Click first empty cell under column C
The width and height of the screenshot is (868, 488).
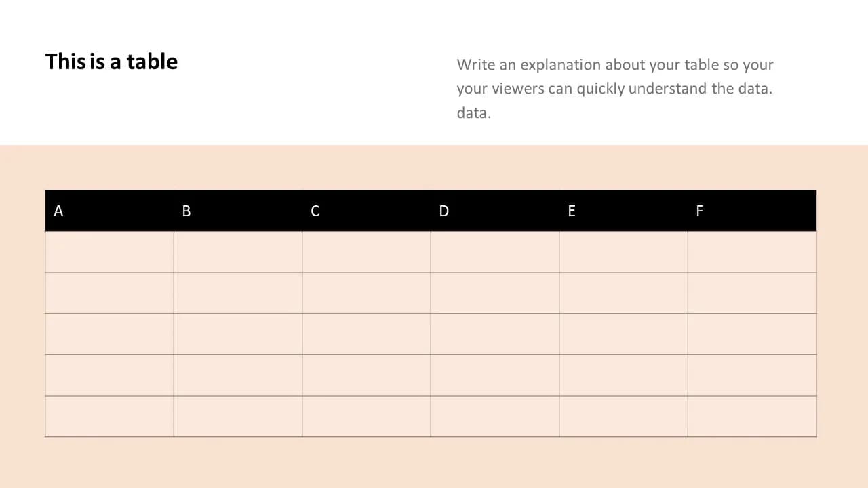click(366, 252)
